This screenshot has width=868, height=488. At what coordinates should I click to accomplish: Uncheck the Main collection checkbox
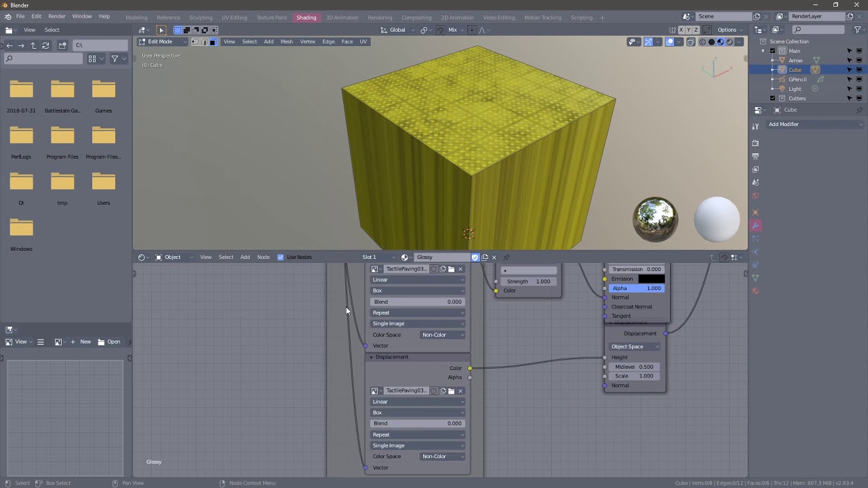[772, 51]
